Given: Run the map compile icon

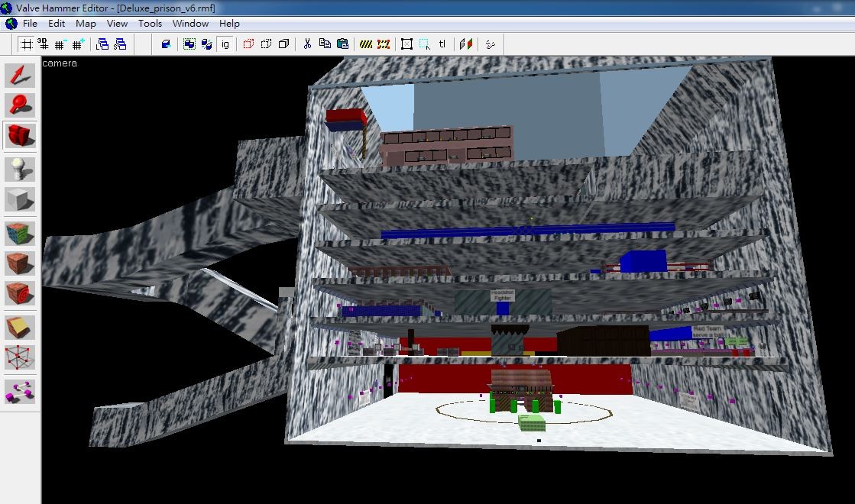Looking at the screenshot, I should tap(490, 44).
